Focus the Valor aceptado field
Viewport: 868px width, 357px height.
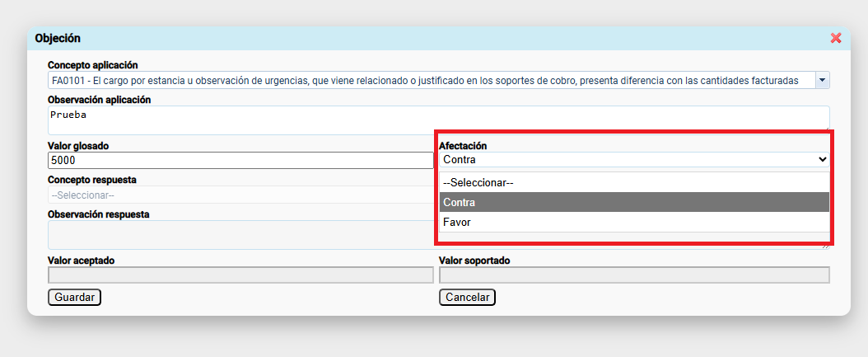coord(240,275)
